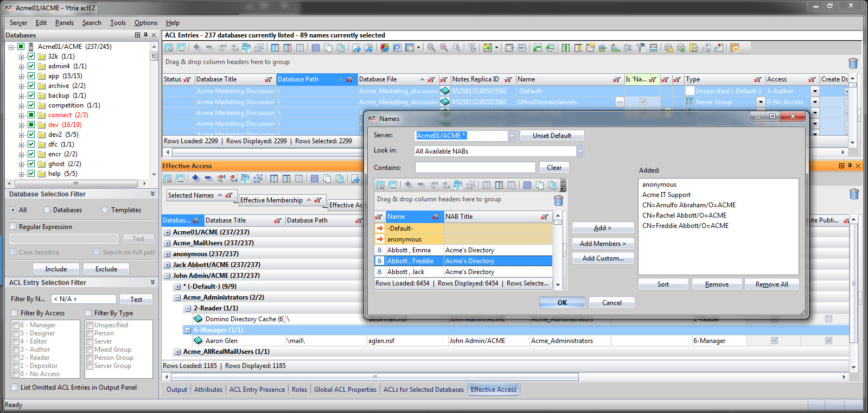Viewport: 868px width, 413px height.
Task: Click the Filter By N... input field
Action: [84, 299]
